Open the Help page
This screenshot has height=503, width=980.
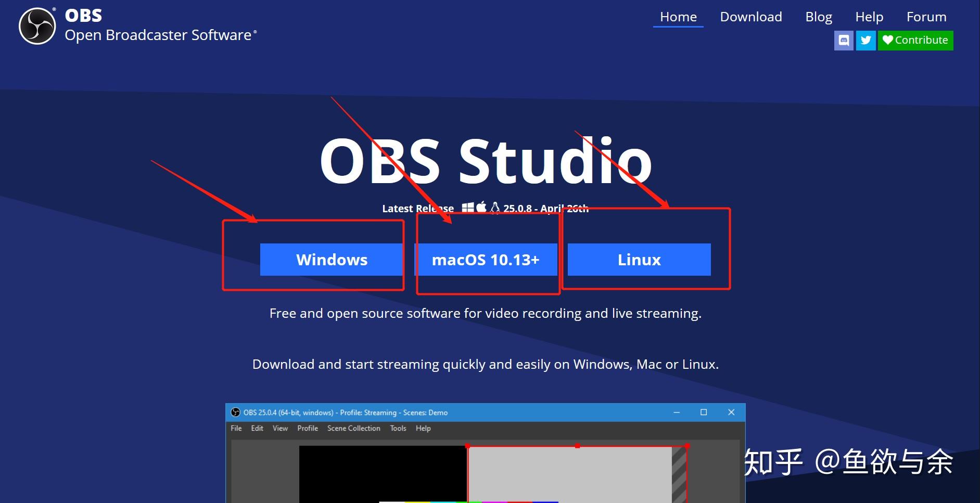click(869, 17)
